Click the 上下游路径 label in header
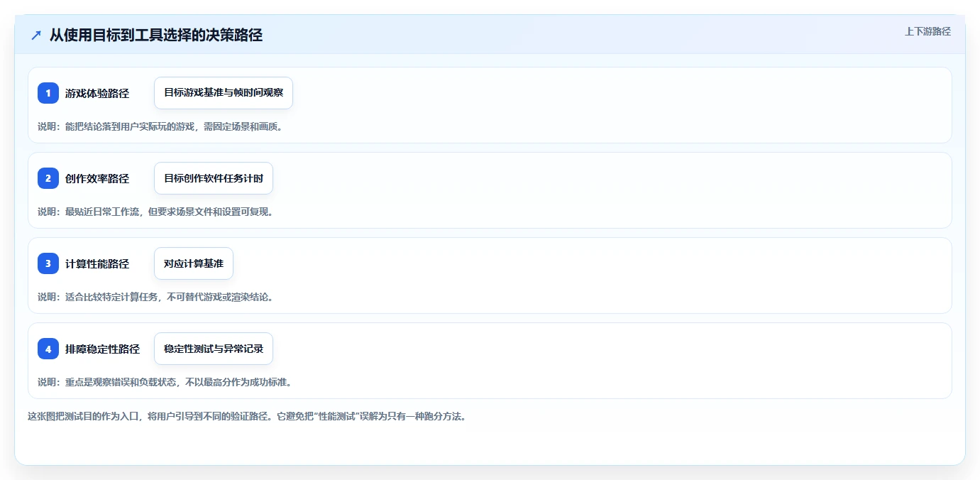The width and height of the screenshot is (980, 480). (x=927, y=31)
